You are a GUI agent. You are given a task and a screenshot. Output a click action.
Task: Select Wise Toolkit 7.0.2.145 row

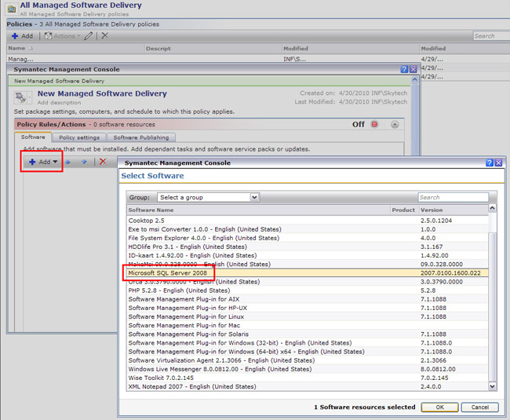click(x=308, y=378)
